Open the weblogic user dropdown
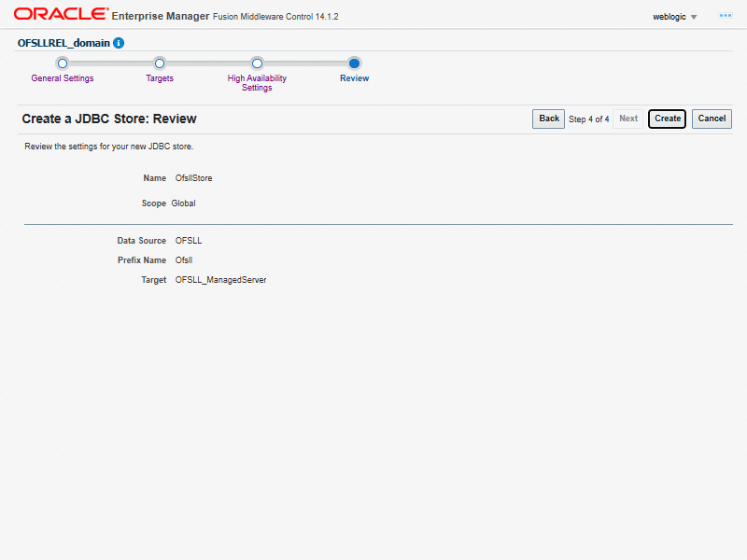Screen dimensions: 747x560 click(x=674, y=17)
